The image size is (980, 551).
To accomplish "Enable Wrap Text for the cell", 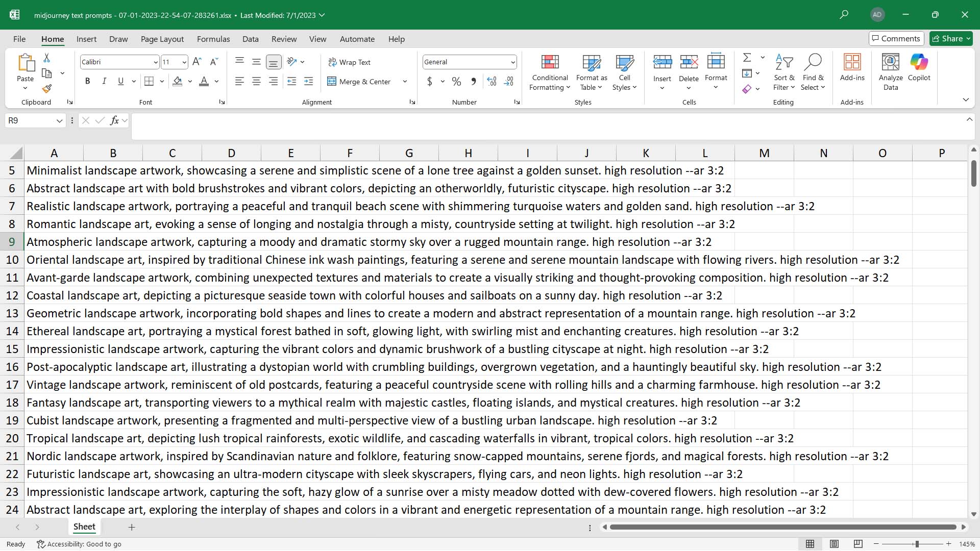I will [x=350, y=62].
